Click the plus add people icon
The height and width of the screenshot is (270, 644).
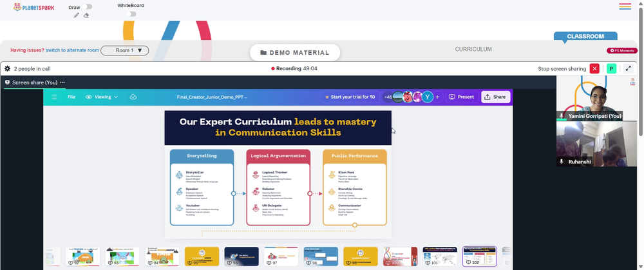[x=437, y=97]
